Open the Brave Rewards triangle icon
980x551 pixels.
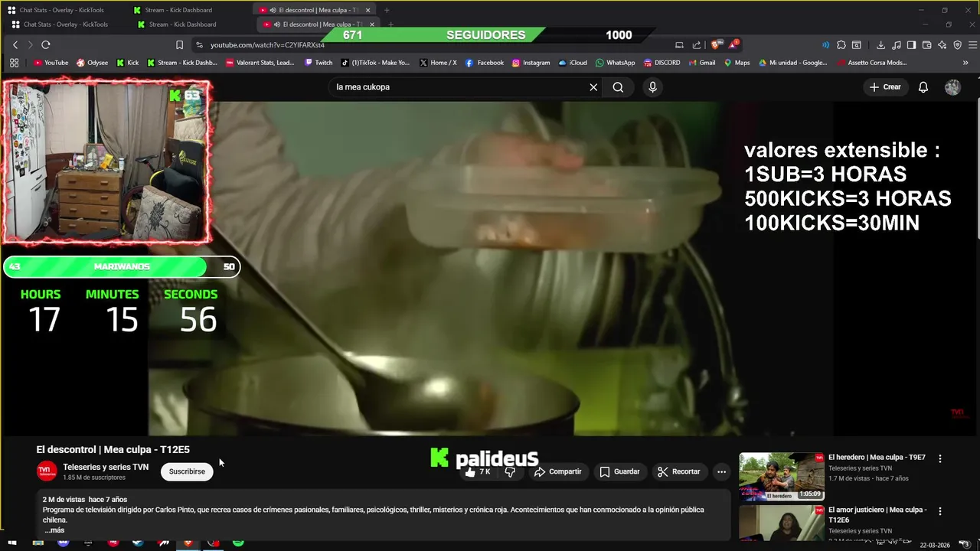tap(733, 45)
